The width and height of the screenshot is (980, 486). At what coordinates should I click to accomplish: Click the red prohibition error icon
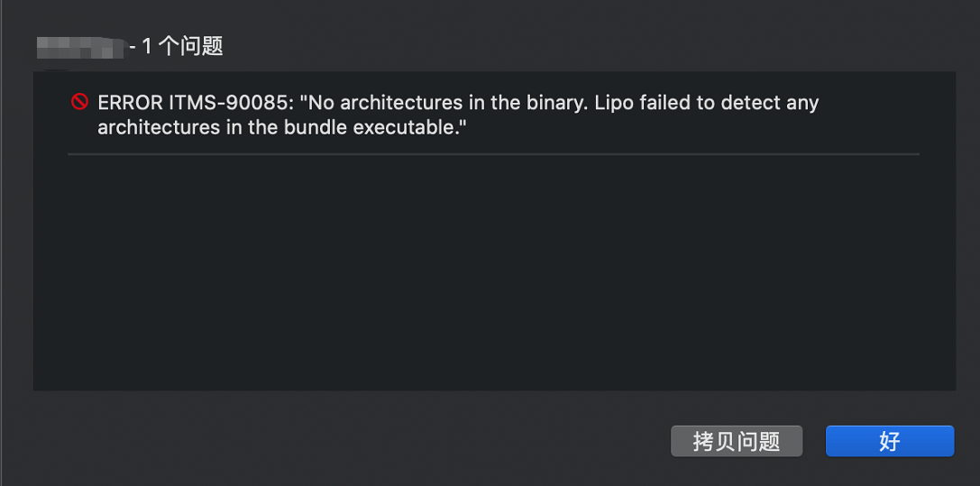(x=79, y=101)
